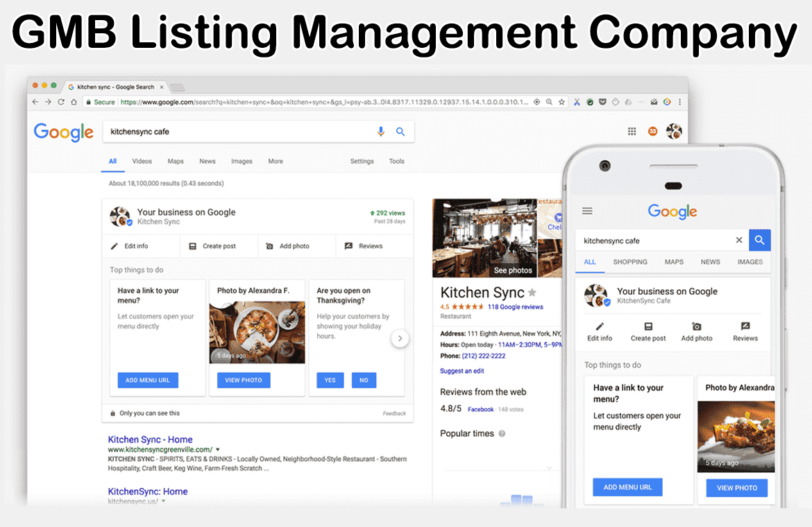This screenshot has height=527, width=812.
Task: Click the Suggest an edit link
Action: pos(462,371)
